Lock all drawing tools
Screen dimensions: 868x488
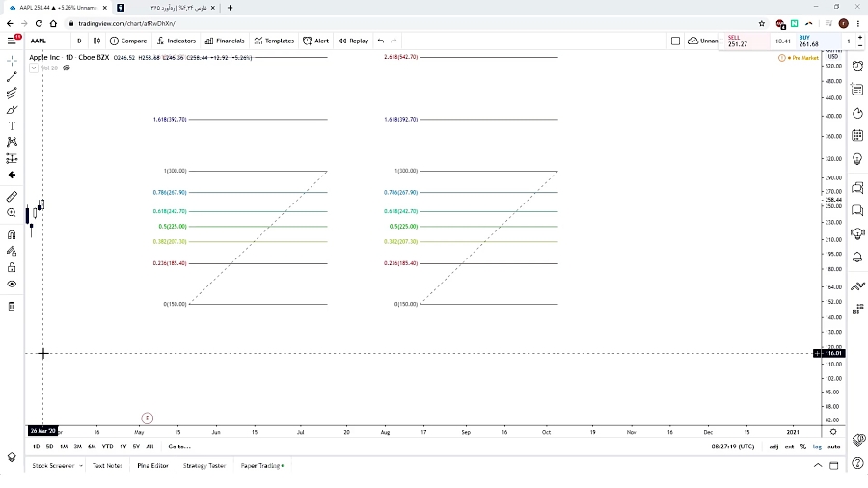coord(12,268)
